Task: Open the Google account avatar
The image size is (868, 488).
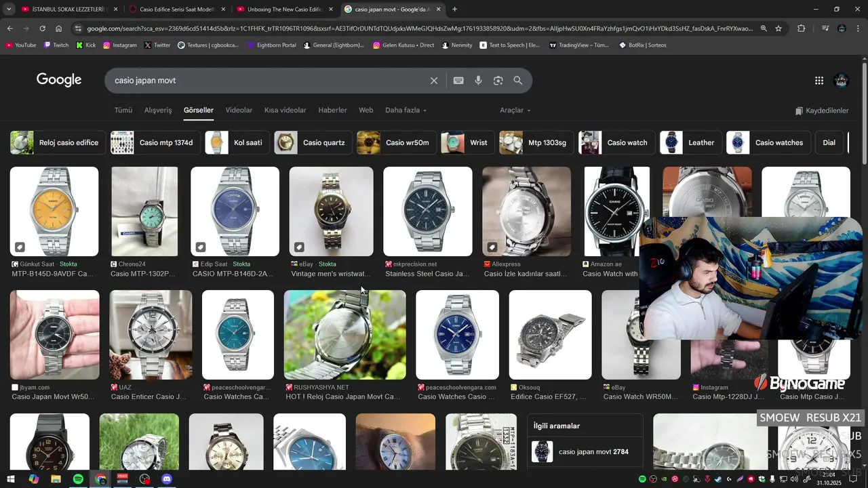Action: click(x=842, y=81)
